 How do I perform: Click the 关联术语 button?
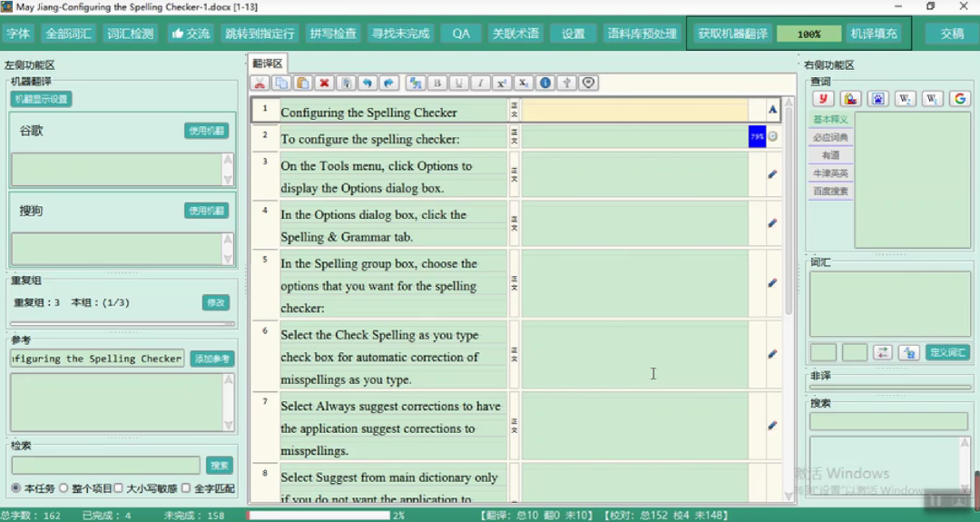tap(515, 34)
